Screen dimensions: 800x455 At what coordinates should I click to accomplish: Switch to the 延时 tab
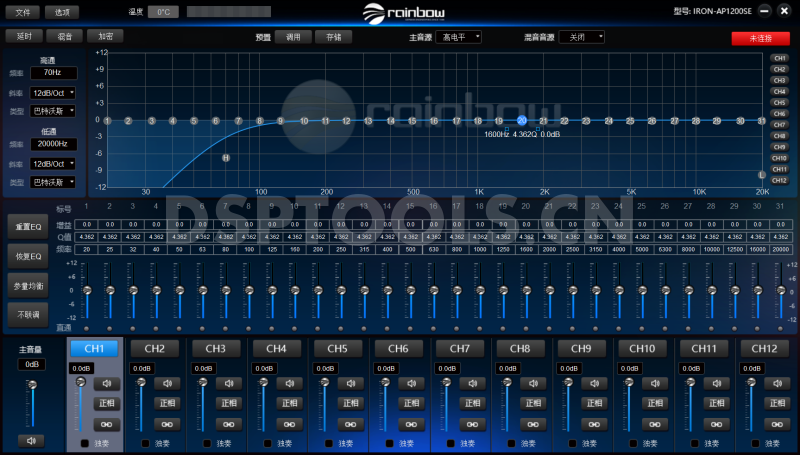tap(24, 36)
